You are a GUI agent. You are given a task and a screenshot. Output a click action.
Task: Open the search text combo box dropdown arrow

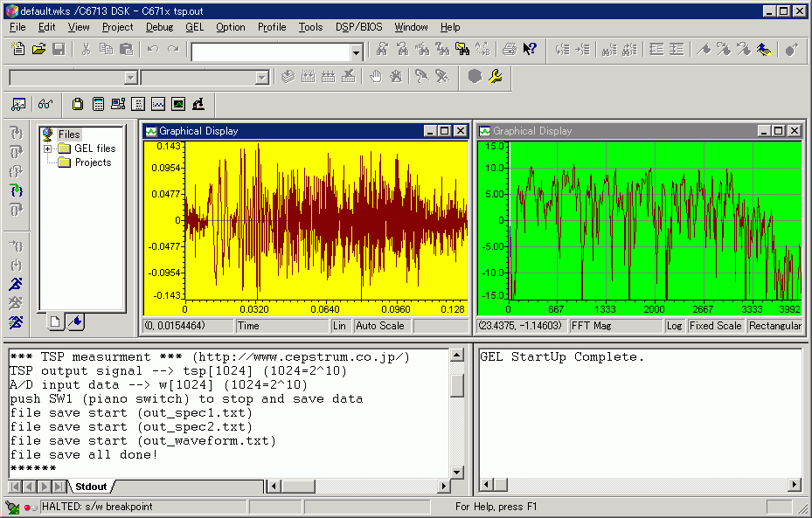tap(357, 52)
